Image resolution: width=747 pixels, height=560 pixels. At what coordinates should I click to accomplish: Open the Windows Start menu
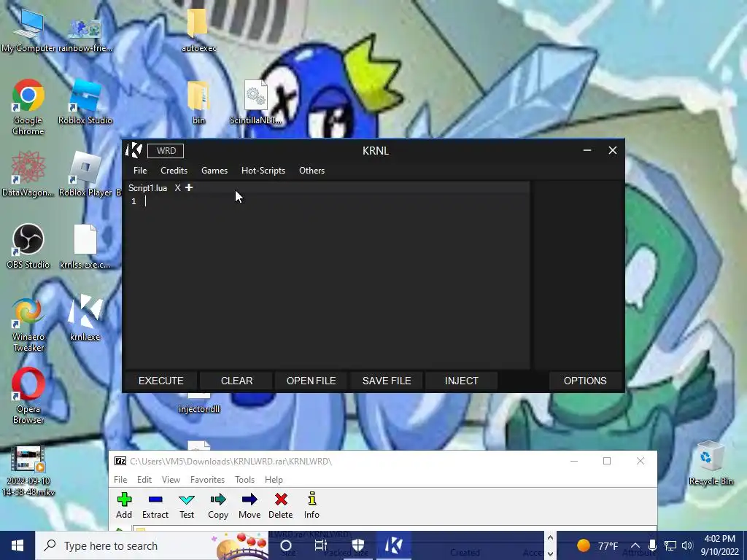pyautogui.click(x=18, y=545)
